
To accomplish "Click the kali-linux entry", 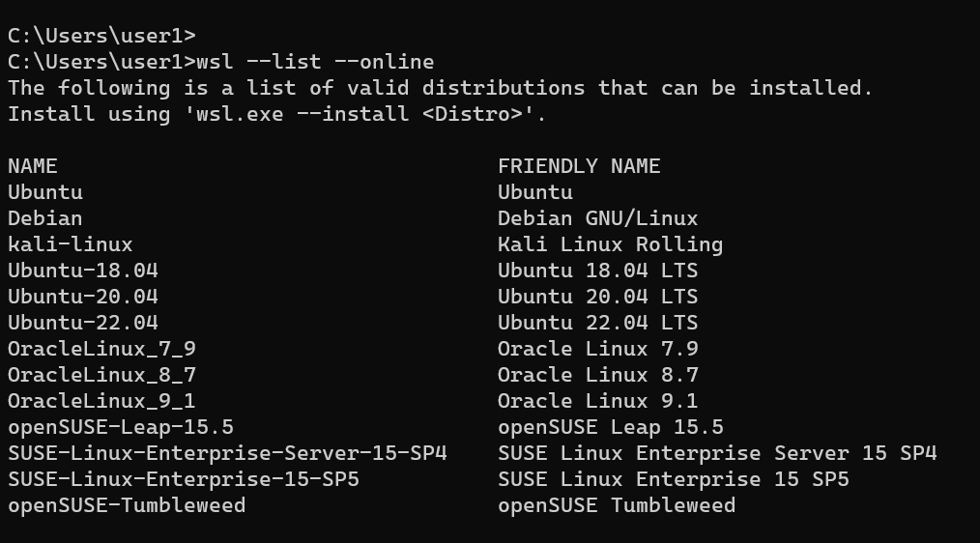I will click(70, 244).
